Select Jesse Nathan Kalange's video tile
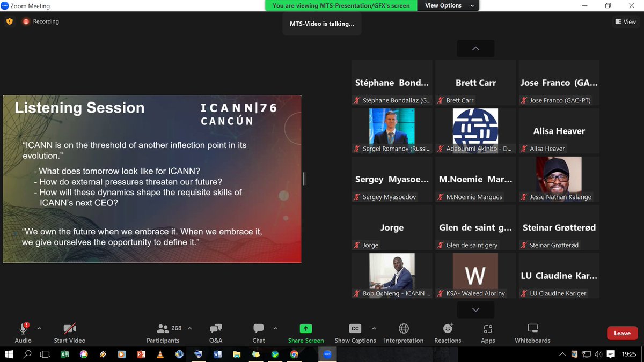Screen dimensions: 644x362 click(559, 179)
